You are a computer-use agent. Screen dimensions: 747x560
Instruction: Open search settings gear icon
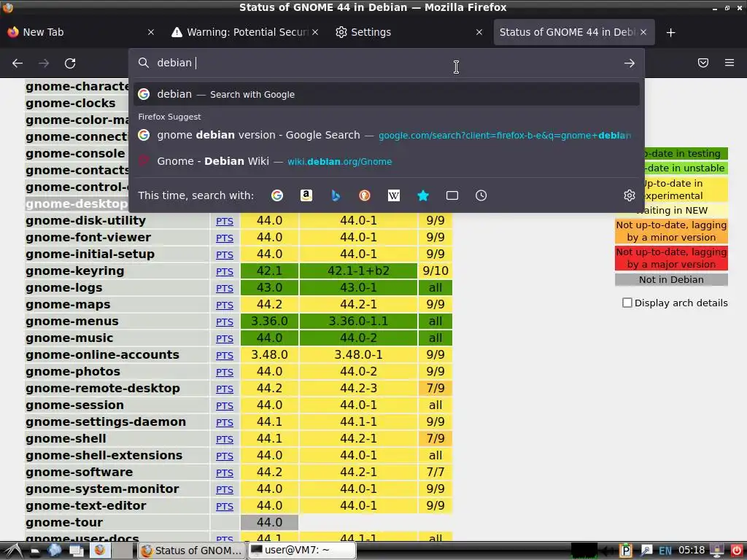tap(630, 195)
